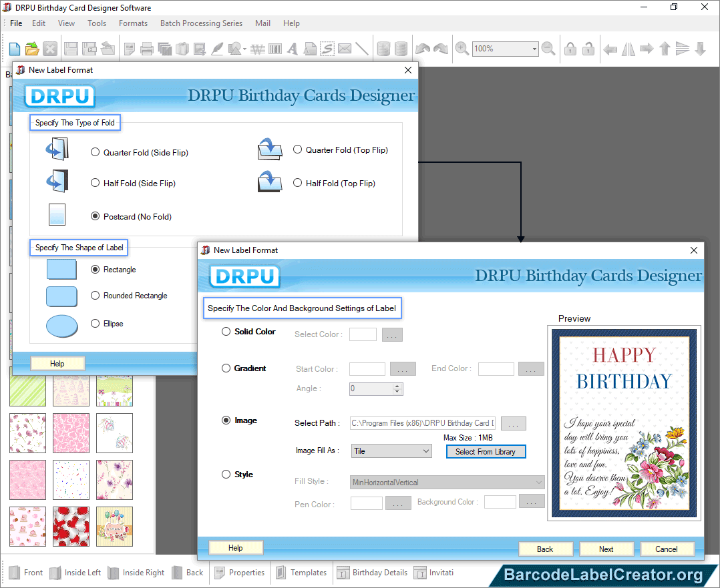Click Help in the fold type dialog
This screenshot has width=720, height=588.
coord(57,364)
